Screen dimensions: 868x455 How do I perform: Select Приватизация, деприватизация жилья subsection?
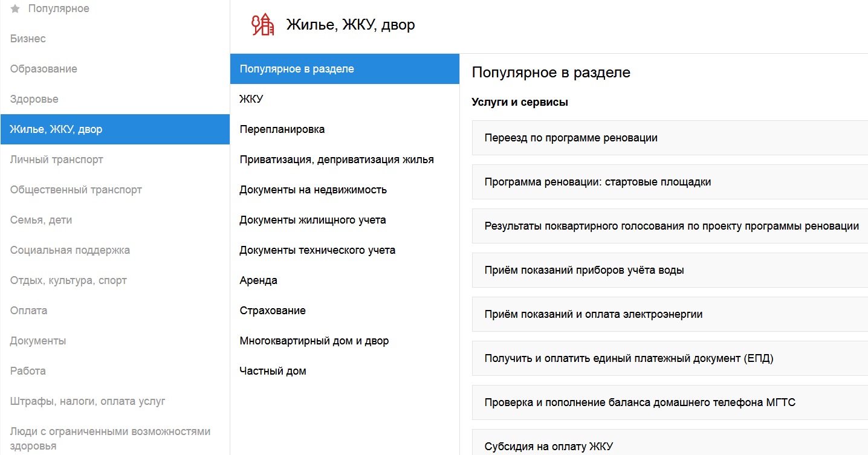[x=337, y=160]
